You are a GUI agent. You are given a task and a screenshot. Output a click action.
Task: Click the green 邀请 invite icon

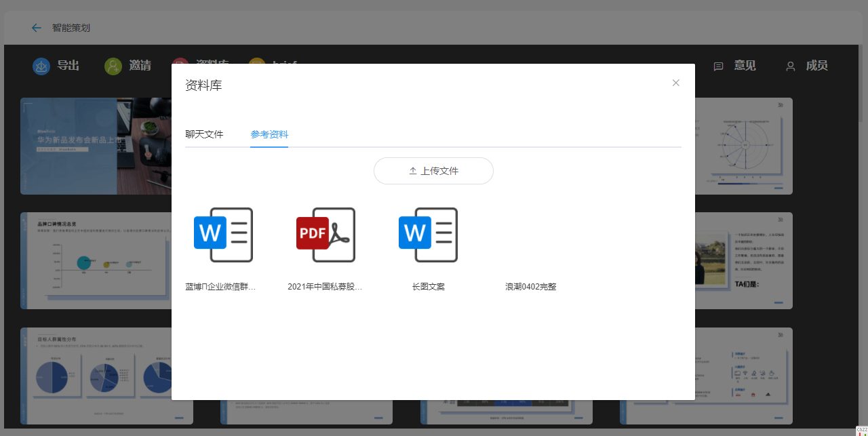113,66
